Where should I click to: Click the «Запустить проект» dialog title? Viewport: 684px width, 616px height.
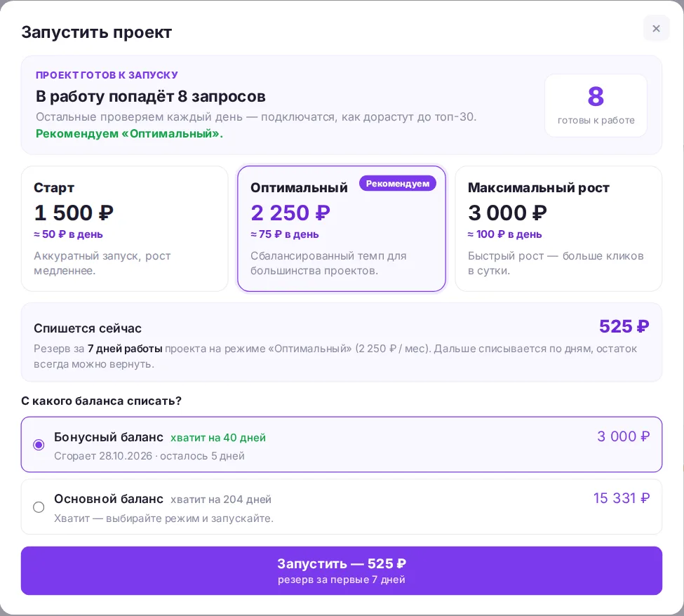click(96, 32)
